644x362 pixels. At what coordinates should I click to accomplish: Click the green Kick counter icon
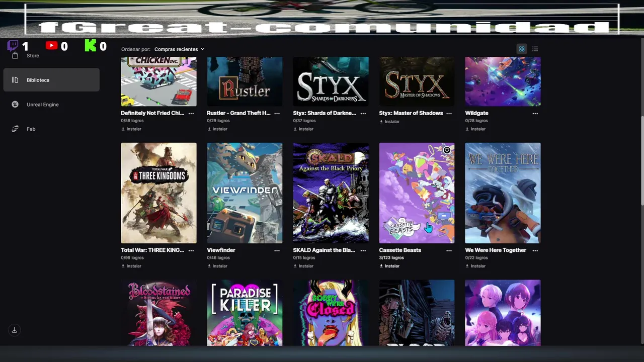[90, 46]
